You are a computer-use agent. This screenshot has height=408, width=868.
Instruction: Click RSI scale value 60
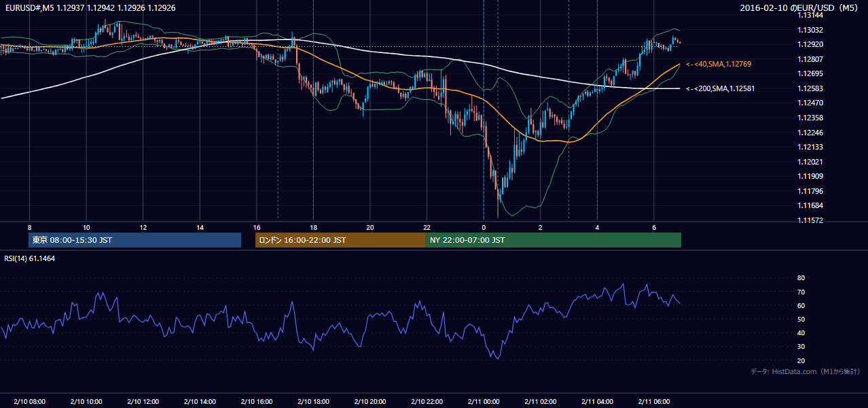click(x=801, y=305)
